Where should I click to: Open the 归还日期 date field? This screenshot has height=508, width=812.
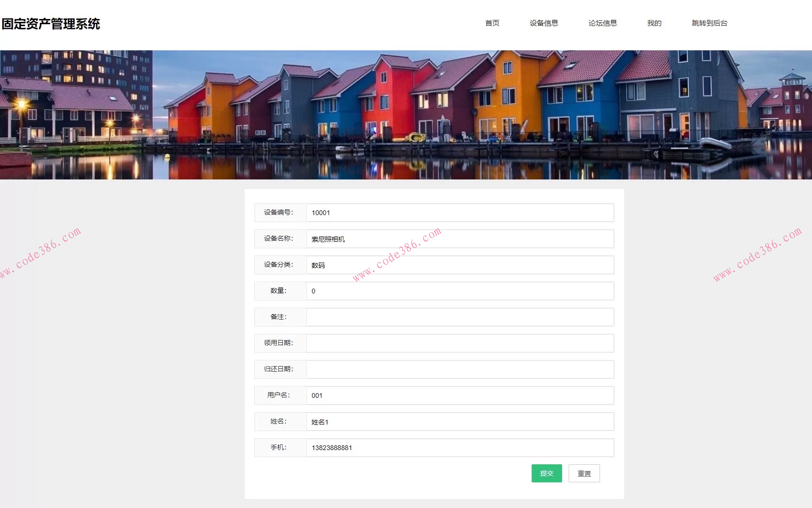460,369
